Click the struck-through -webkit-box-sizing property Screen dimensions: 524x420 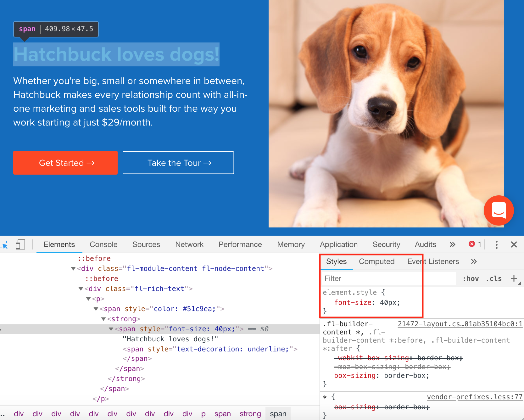(371, 358)
